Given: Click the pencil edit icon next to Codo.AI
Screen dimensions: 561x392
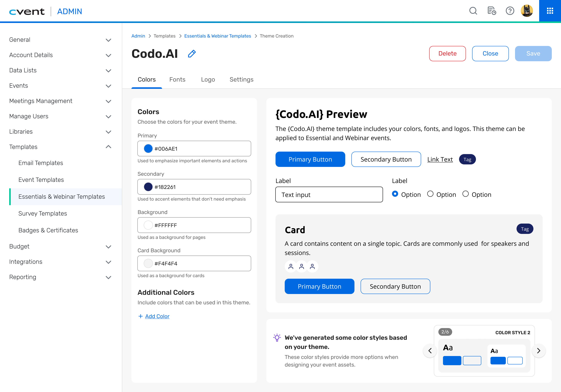Looking at the screenshot, I should [192, 54].
